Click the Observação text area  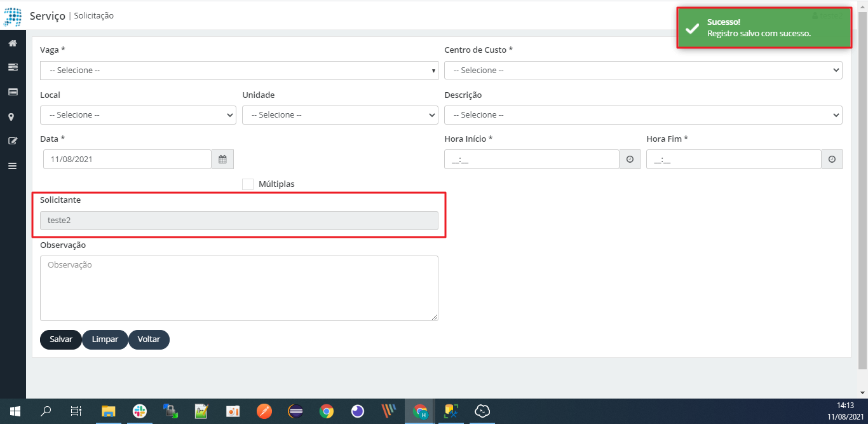tap(239, 288)
